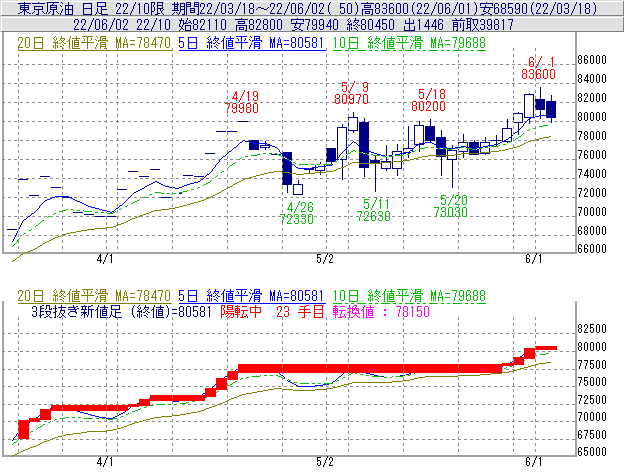Click the 5/11 low label 72630
Viewport: 624px width, 475px height.
coord(373,216)
